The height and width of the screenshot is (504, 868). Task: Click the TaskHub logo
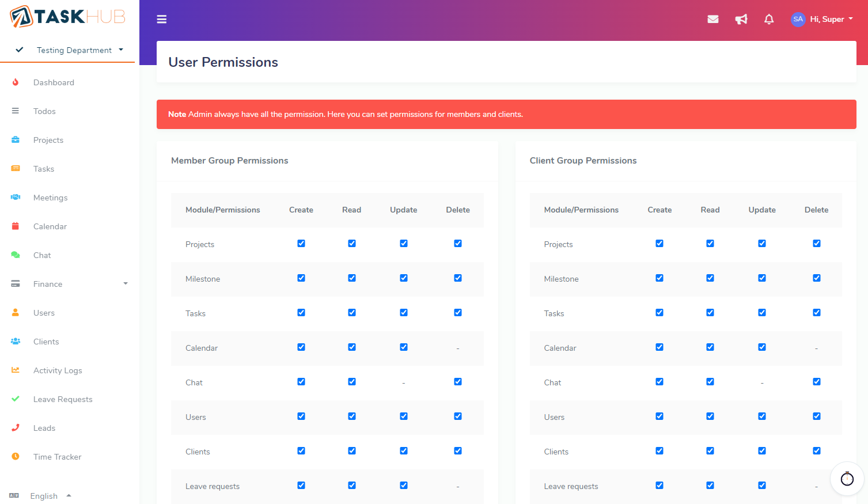coord(68,17)
